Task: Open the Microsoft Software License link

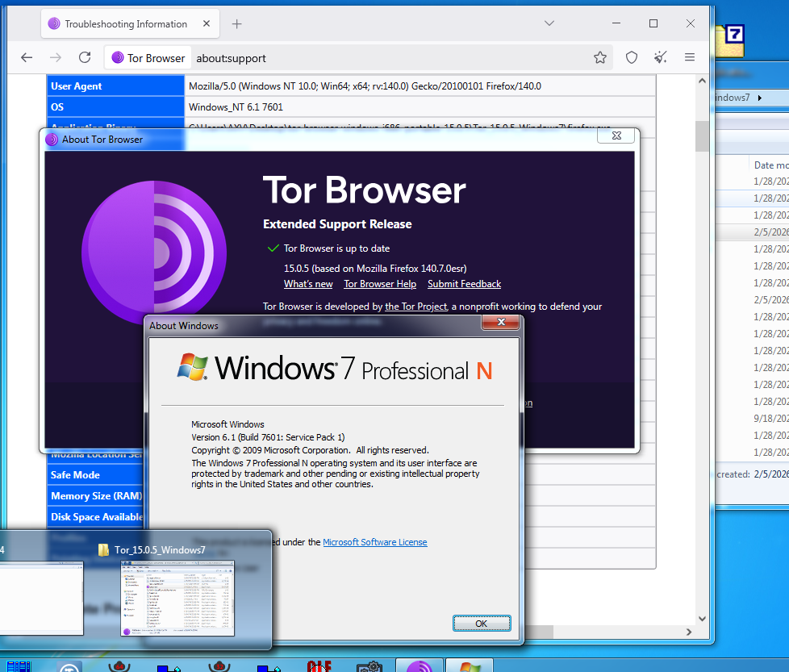Action: point(375,542)
